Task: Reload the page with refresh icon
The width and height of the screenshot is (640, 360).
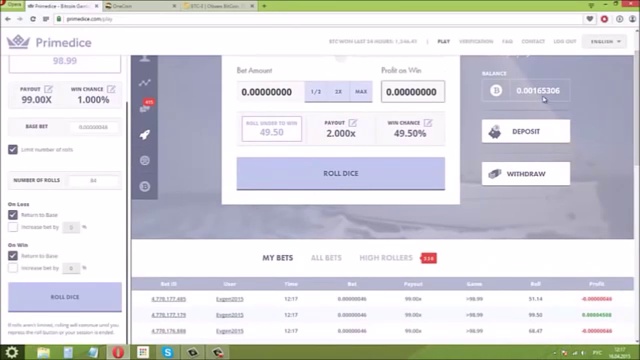Action: (33, 19)
